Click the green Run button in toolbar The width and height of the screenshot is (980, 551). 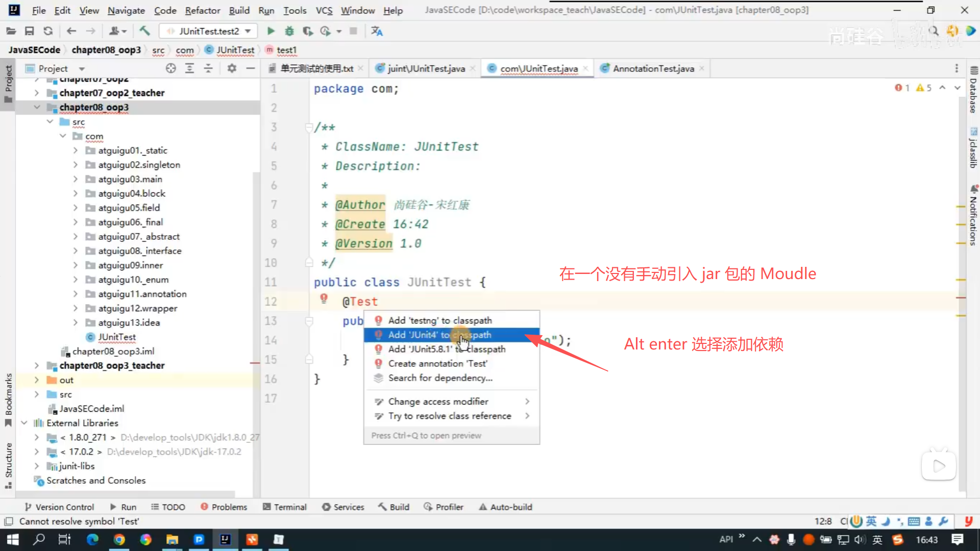[x=271, y=31]
